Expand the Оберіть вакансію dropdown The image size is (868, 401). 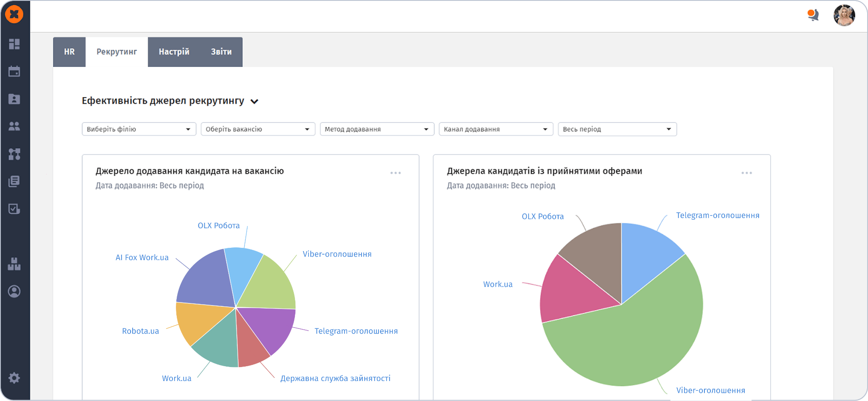[x=258, y=129]
